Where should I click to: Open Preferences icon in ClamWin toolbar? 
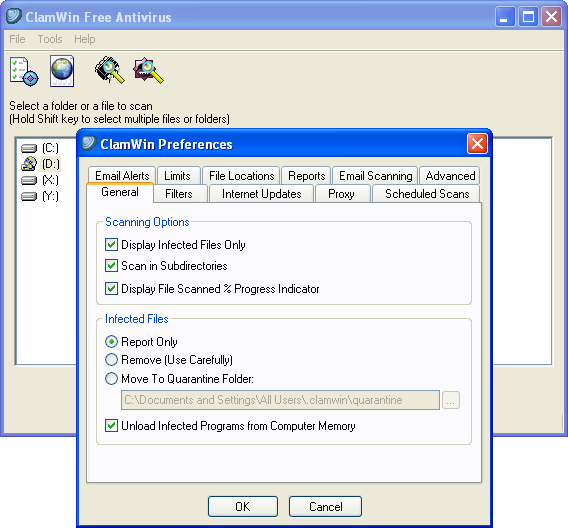[x=24, y=71]
